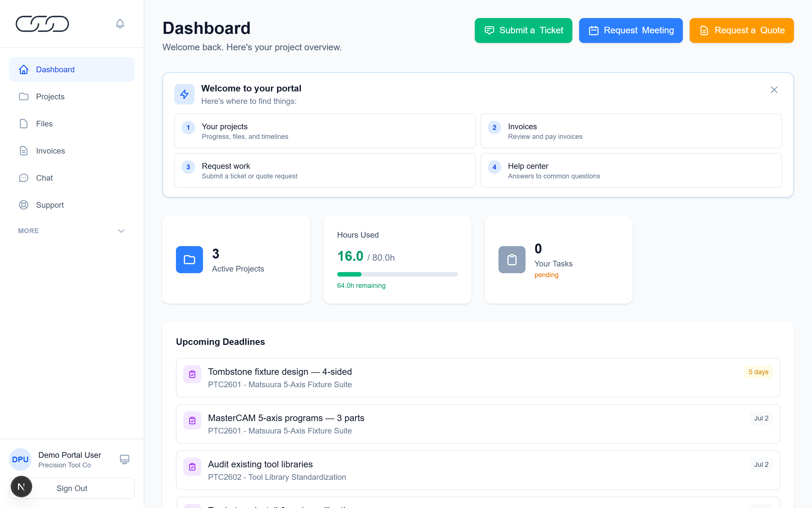Open the Help center guide card
812x508 pixels.
[631, 170]
